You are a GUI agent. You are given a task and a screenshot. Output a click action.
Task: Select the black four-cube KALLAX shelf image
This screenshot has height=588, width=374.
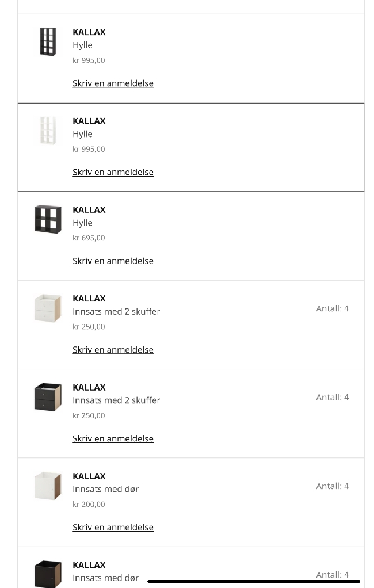48,219
